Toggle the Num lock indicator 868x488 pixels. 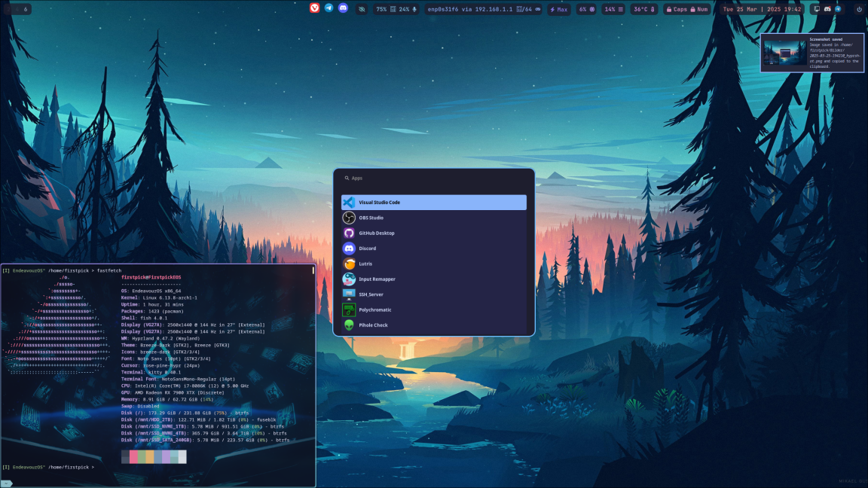pyautogui.click(x=699, y=9)
